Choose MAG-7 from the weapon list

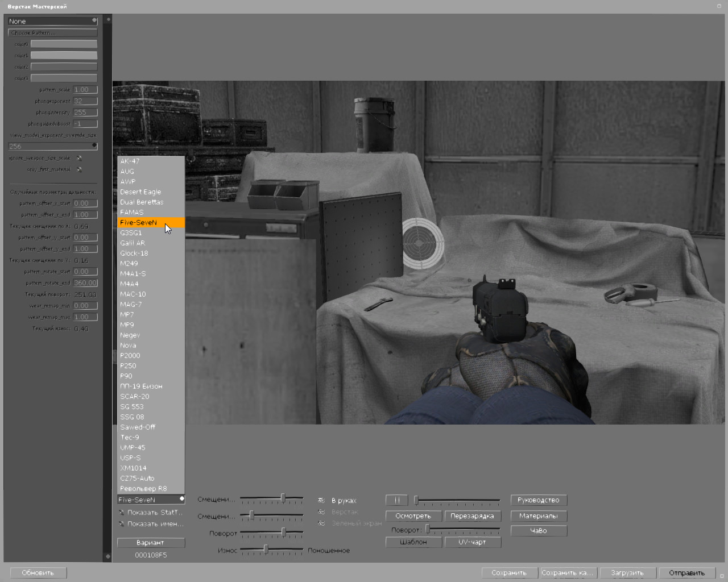tap(151, 304)
